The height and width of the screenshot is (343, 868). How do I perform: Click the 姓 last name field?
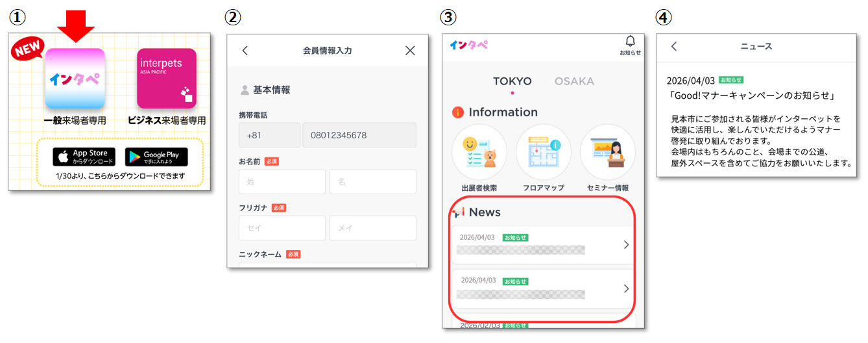tap(282, 182)
